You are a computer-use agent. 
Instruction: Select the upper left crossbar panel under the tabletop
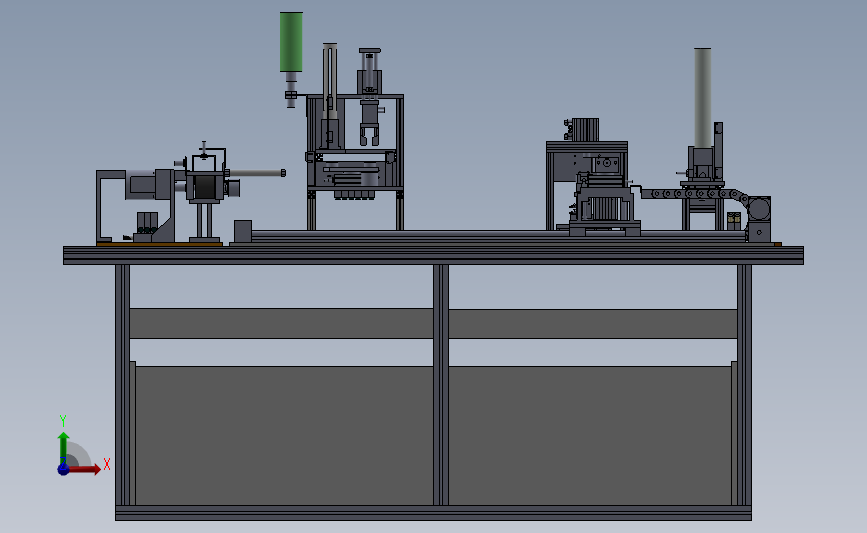coord(281,323)
